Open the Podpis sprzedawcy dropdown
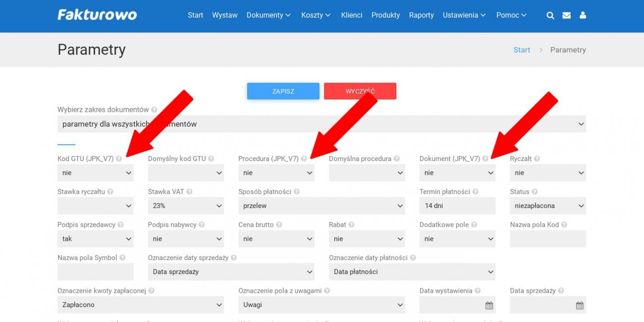This screenshot has height=322, width=644. pyautogui.click(x=95, y=239)
